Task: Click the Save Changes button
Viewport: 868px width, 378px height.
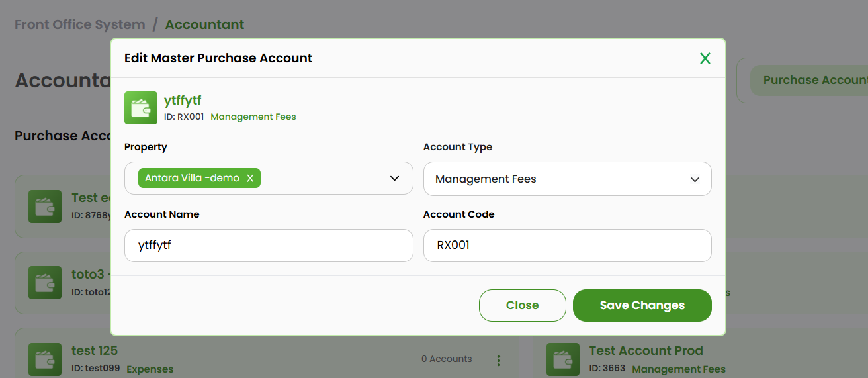Action: point(642,305)
